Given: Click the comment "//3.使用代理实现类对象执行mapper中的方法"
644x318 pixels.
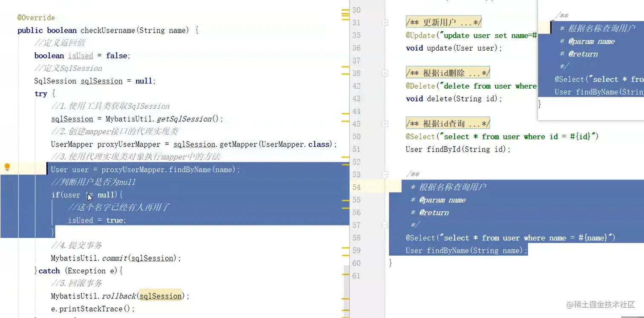Looking at the screenshot, I should [135, 157].
